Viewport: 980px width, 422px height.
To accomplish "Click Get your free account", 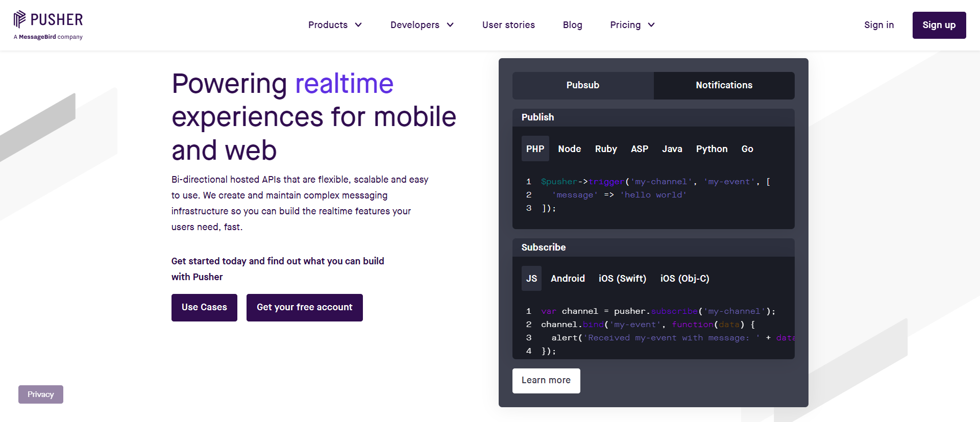I will point(305,307).
